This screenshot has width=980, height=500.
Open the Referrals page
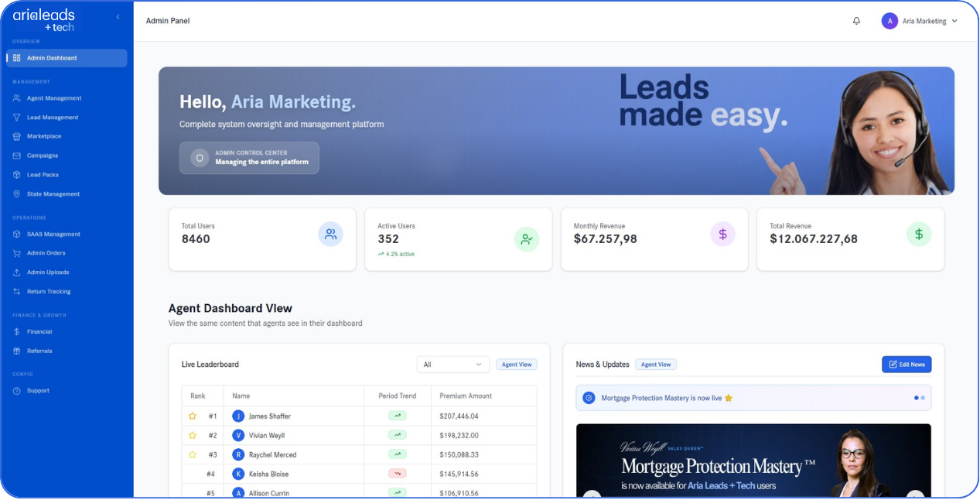67,351
